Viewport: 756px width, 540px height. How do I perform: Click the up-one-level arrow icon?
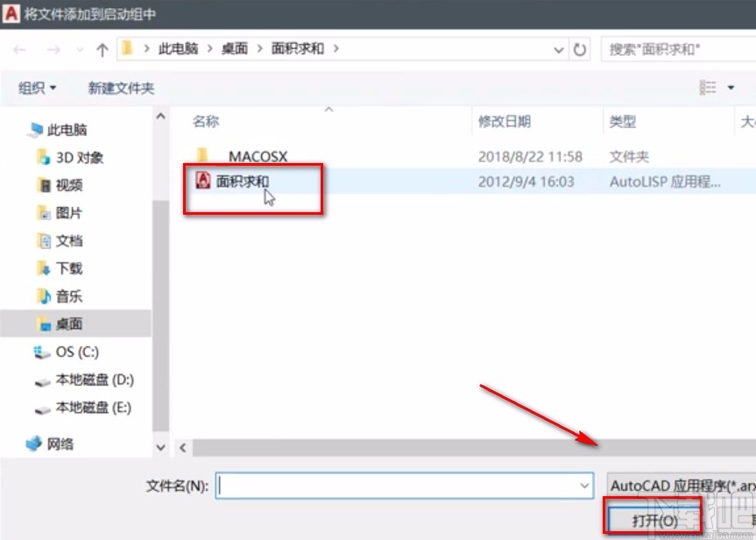pos(102,49)
